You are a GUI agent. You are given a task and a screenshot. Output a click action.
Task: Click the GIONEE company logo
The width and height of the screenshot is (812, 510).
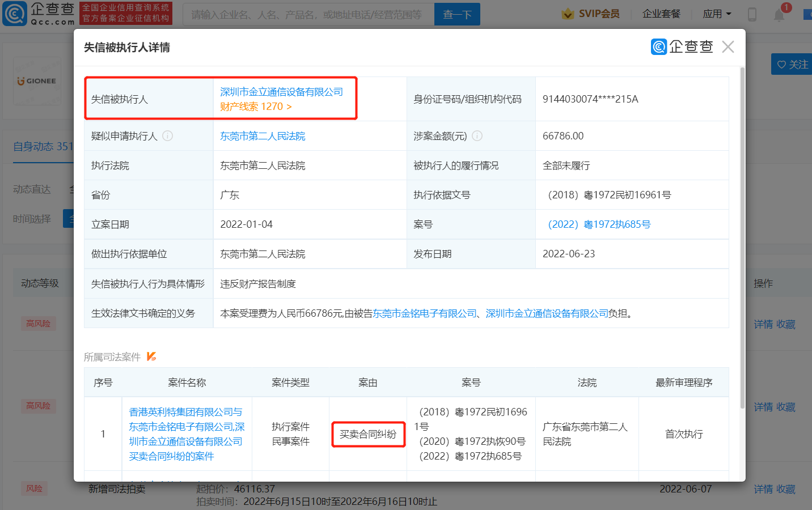[36, 80]
